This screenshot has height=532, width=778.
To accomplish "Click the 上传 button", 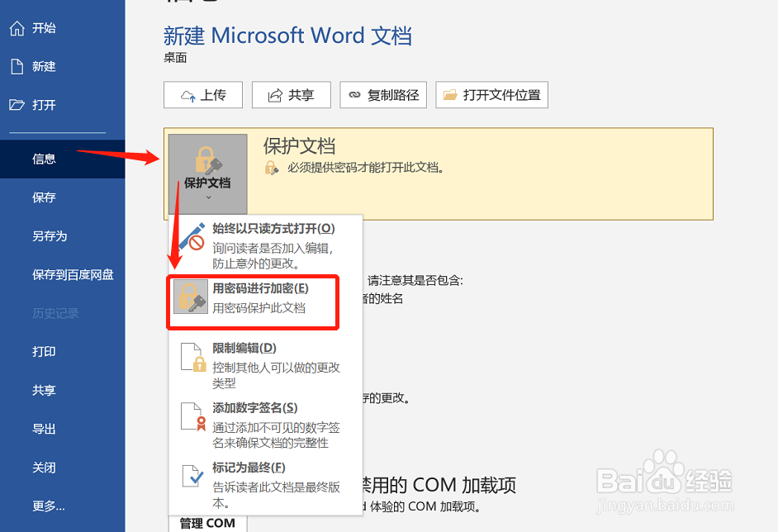I will tap(203, 95).
